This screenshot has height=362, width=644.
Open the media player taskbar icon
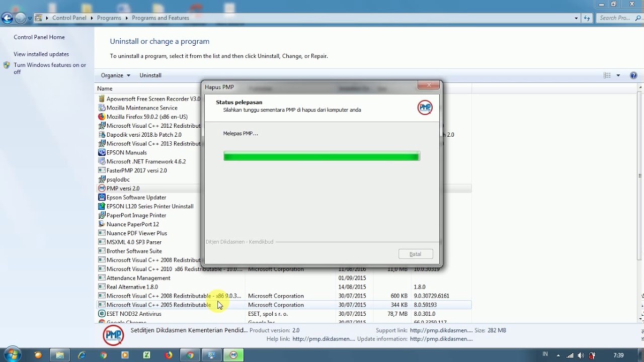click(125, 355)
